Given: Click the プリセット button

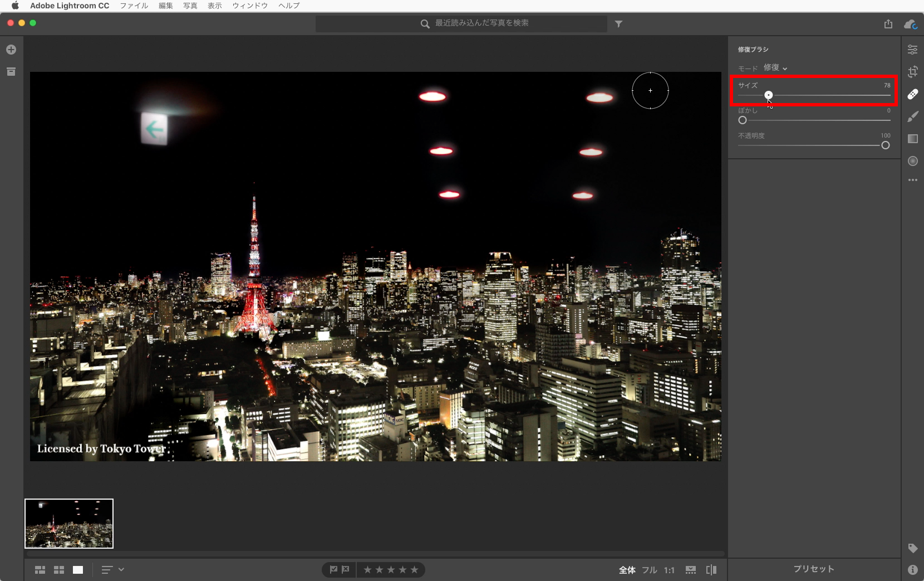Looking at the screenshot, I should click(814, 569).
